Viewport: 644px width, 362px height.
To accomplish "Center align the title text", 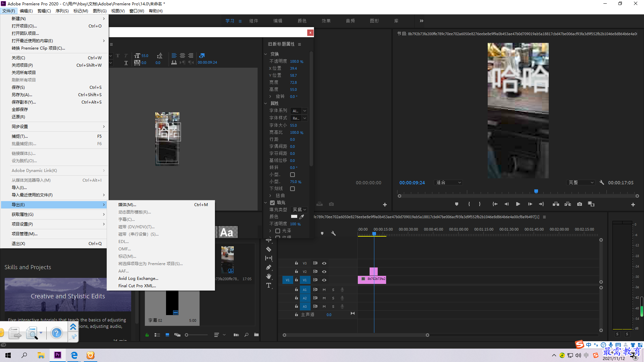I will coord(182,56).
